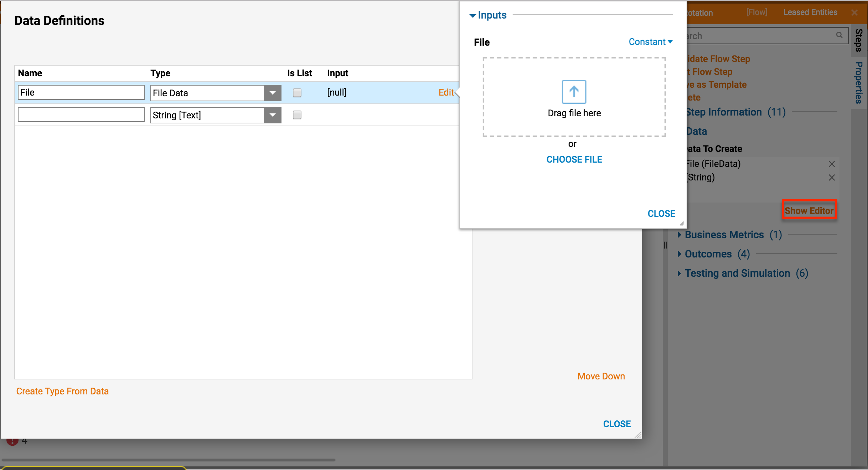Toggle Is List checkbox for the empty row
The height and width of the screenshot is (470, 868).
click(297, 115)
